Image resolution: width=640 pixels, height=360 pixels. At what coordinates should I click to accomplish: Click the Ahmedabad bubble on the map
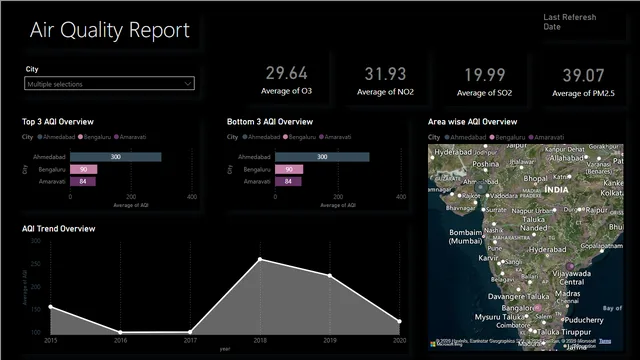coord(481,188)
